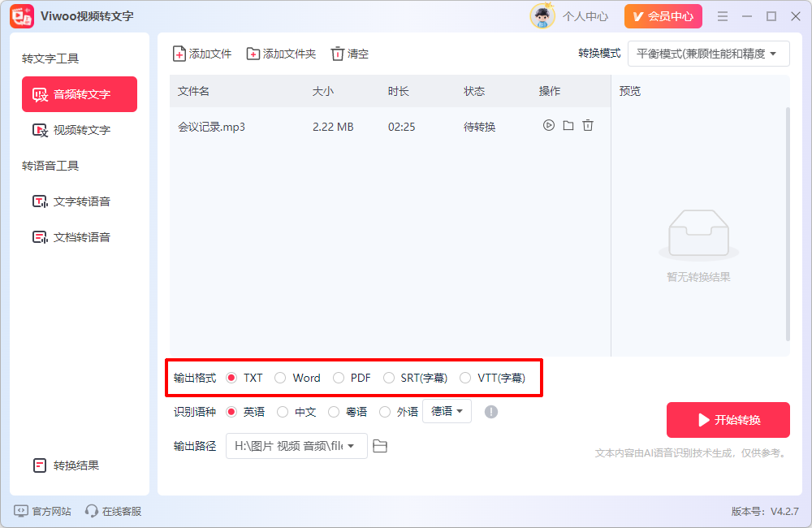The image size is (812, 528).
Task: Open 转换结果 conversion results page
Action: [67, 465]
